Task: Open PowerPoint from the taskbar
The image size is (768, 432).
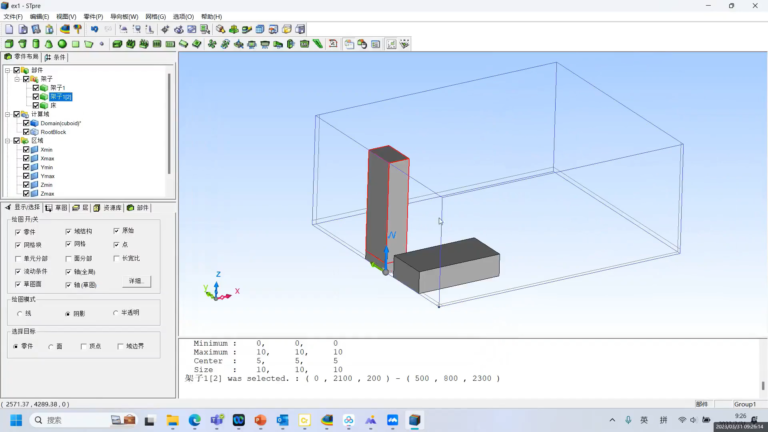Action: tap(261, 420)
